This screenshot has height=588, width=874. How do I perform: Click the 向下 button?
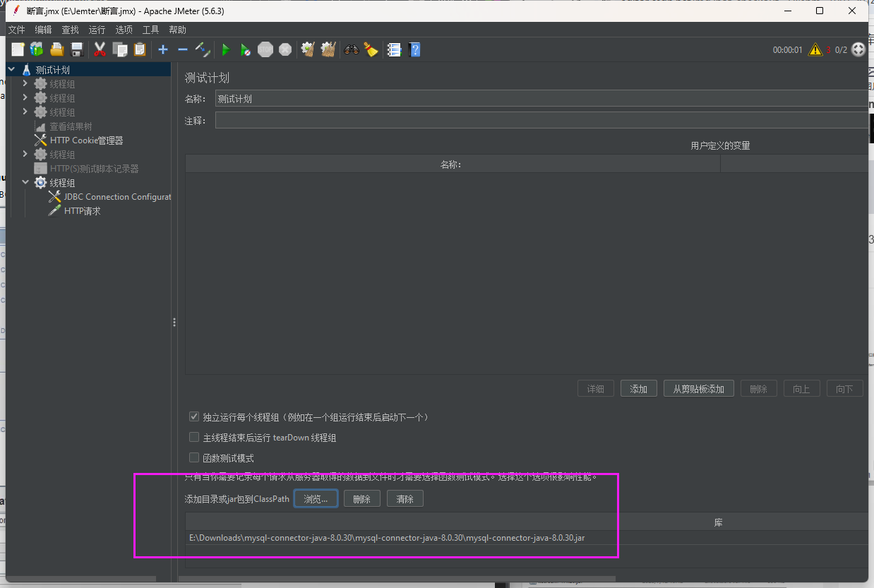(x=844, y=388)
